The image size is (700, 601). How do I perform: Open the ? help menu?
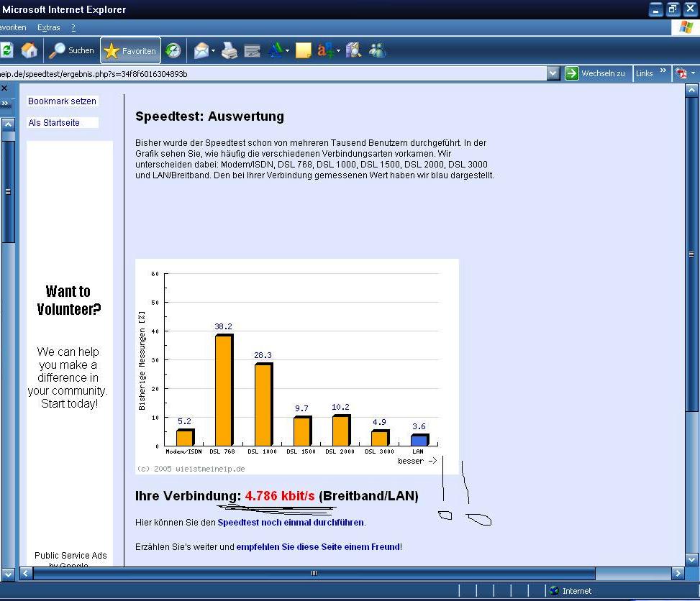pos(73,27)
